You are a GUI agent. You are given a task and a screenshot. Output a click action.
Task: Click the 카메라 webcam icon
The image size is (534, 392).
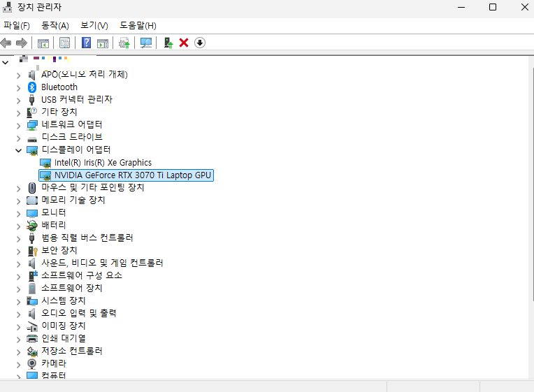32,364
